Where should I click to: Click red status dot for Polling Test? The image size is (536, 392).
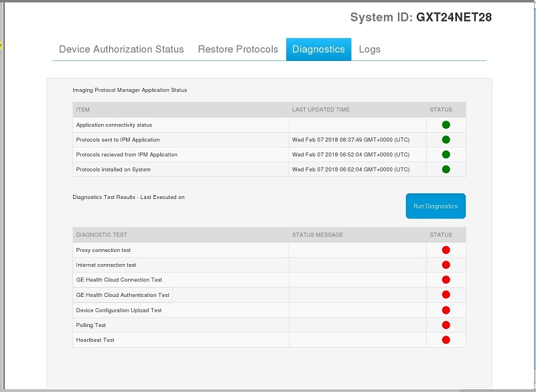pos(446,325)
